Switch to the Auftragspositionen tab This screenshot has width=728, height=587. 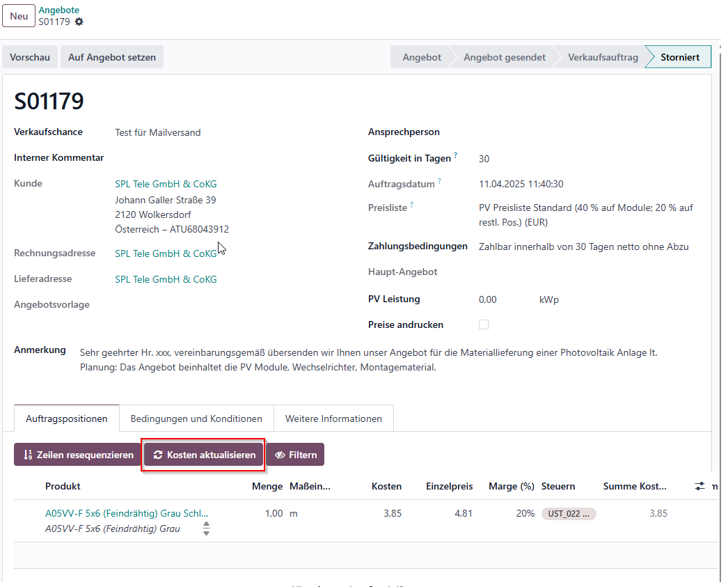pos(66,418)
